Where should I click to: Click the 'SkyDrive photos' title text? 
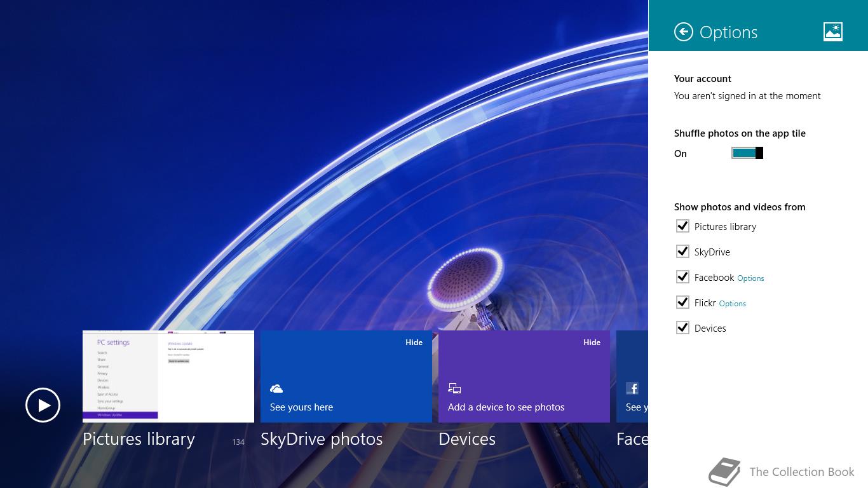[322, 439]
